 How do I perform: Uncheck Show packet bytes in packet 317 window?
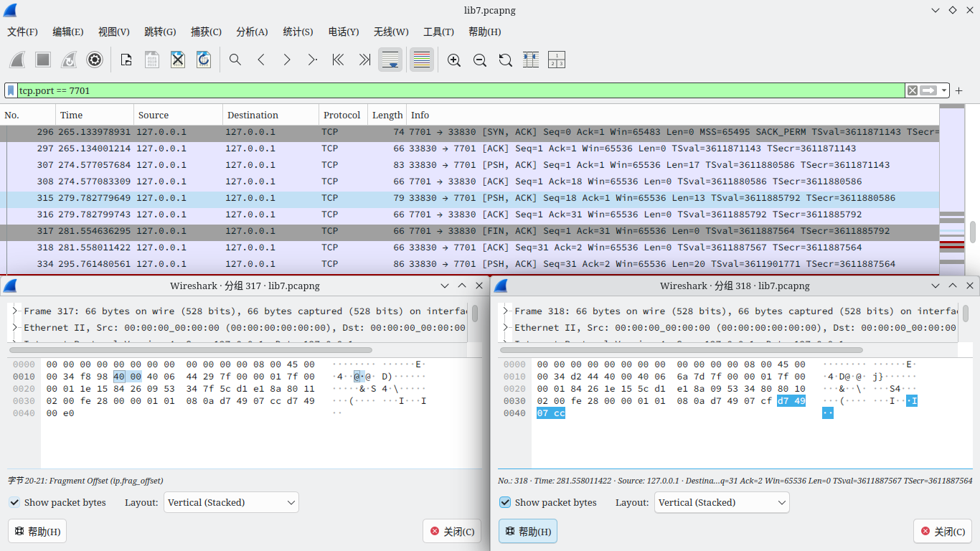pos(14,502)
